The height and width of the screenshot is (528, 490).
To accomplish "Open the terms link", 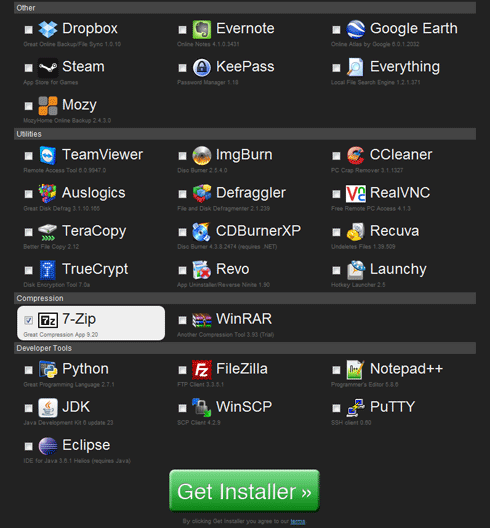I will [298, 521].
